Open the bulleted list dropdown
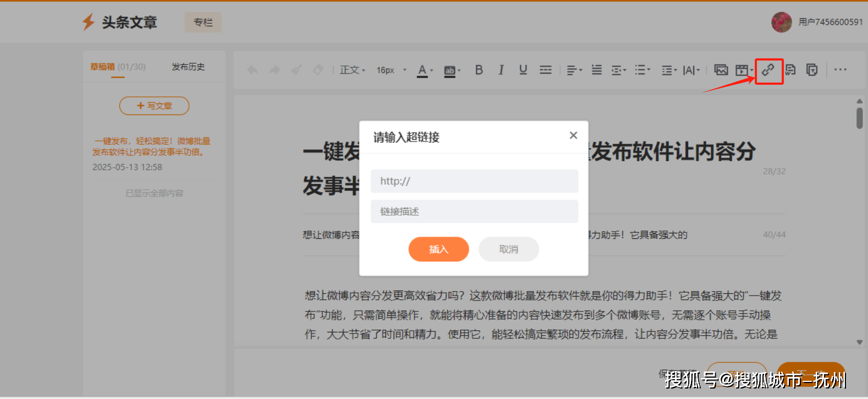Image resolution: width=868 pixels, height=399 pixels. 643,70
